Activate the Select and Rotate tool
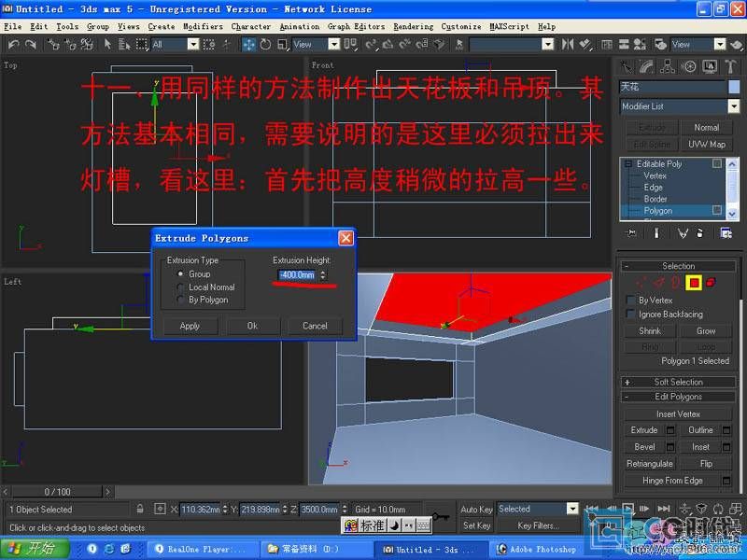The height and width of the screenshot is (560, 747). [265, 45]
